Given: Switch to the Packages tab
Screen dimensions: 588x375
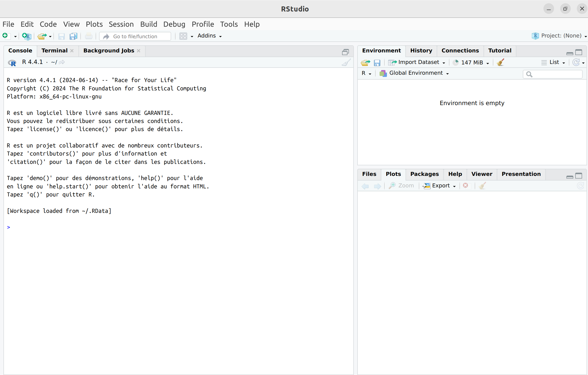Looking at the screenshot, I should pyautogui.click(x=424, y=174).
